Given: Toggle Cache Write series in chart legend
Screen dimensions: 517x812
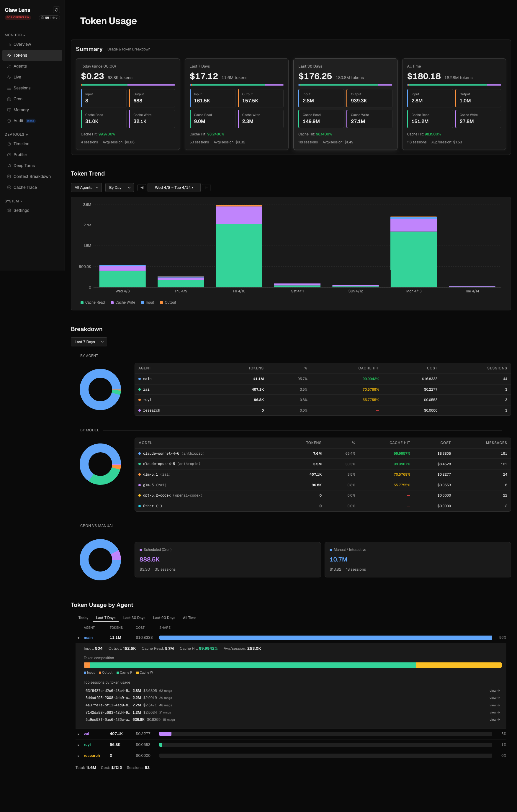Looking at the screenshot, I should click(x=123, y=302).
